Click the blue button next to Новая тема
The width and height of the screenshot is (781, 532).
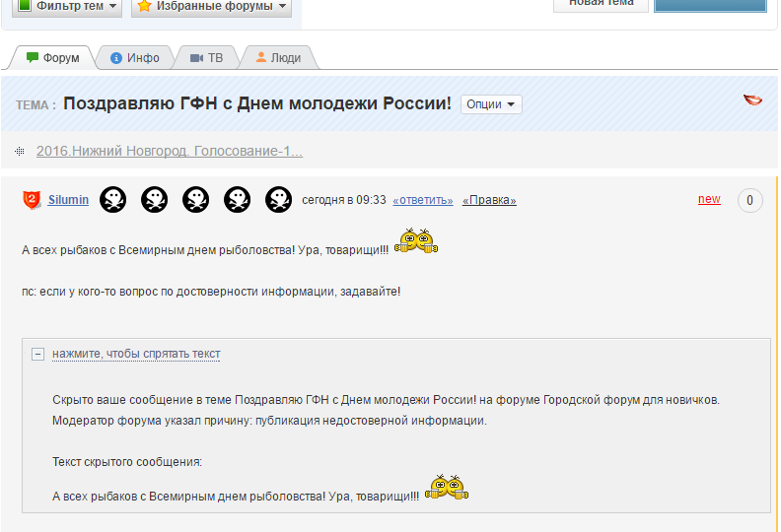(x=710, y=5)
